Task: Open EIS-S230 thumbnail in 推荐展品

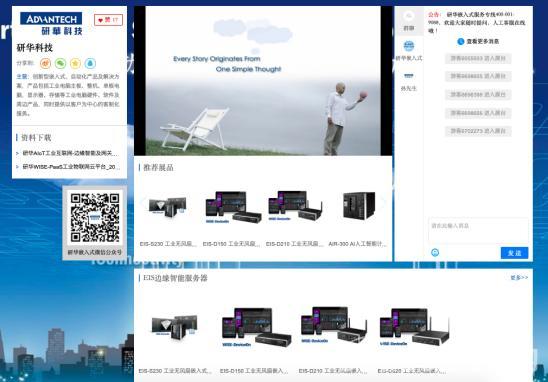Action: 167,207
